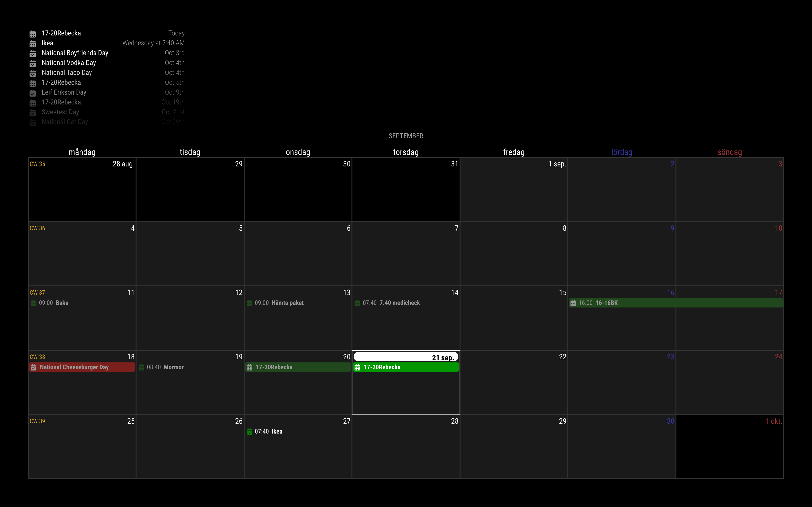Viewport: 812px width, 507px height.
Task: Click calendar icon beside Baka event
Action: 34,303
